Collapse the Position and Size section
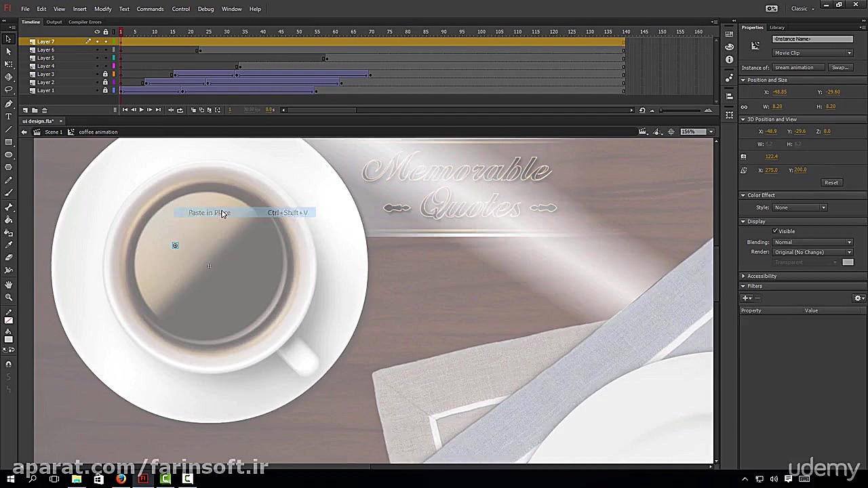The height and width of the screenshot is (488, 868). (x=743, y=80)
